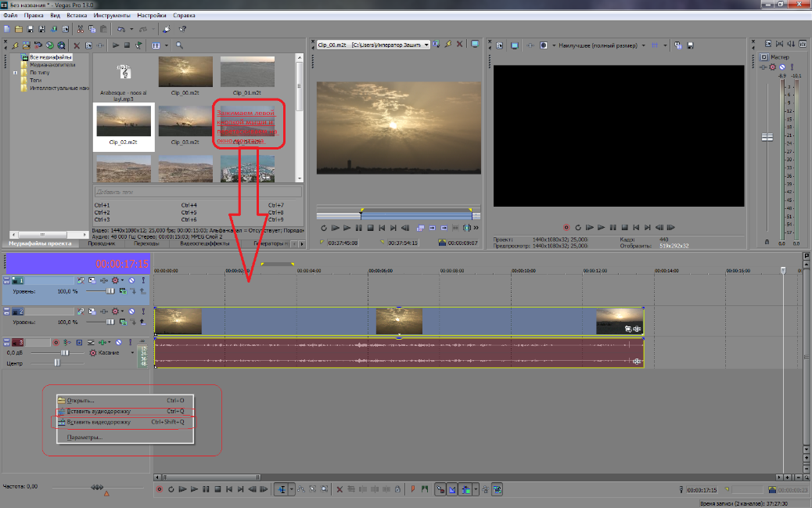Open the preview overlays dropdown arrow
Viewport: 812px width, 508px height.
click(x=666, y=45)
